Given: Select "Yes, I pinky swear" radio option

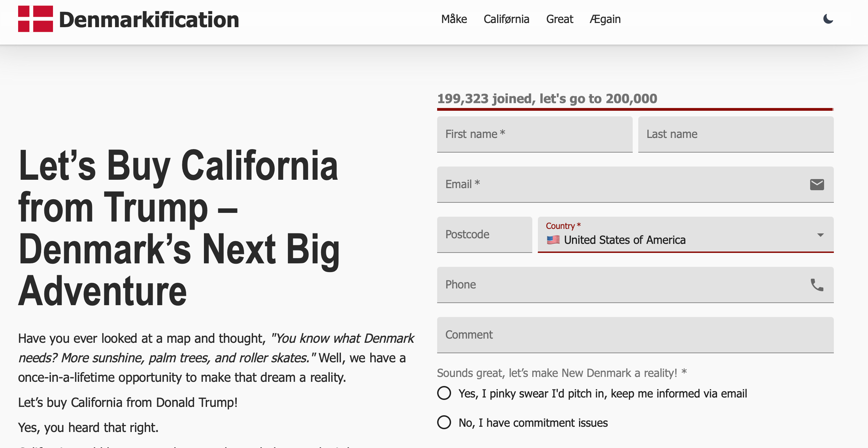Looking at the screenshot, I should pyautogui.click(x=444, y=393).
